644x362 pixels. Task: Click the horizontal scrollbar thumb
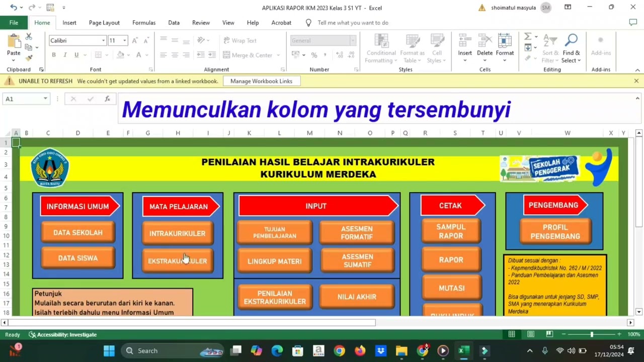tap(192, 323)
